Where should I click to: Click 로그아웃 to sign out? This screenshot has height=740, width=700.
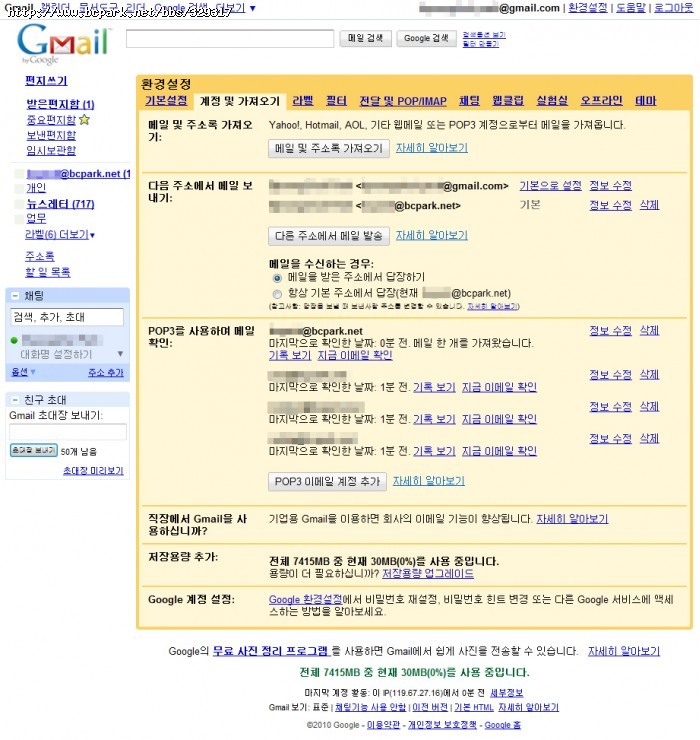(674, 8)
